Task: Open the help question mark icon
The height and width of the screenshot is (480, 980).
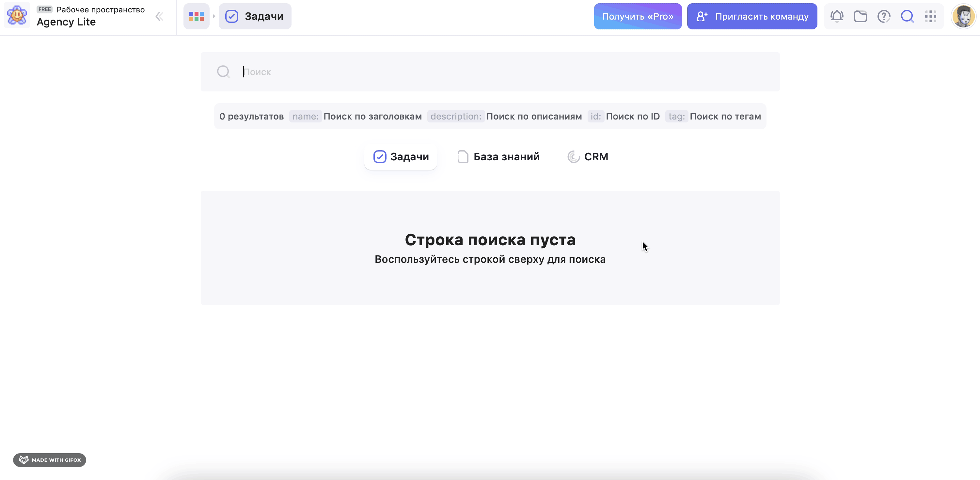Action: pyautogui.click(x=884, y=16)
